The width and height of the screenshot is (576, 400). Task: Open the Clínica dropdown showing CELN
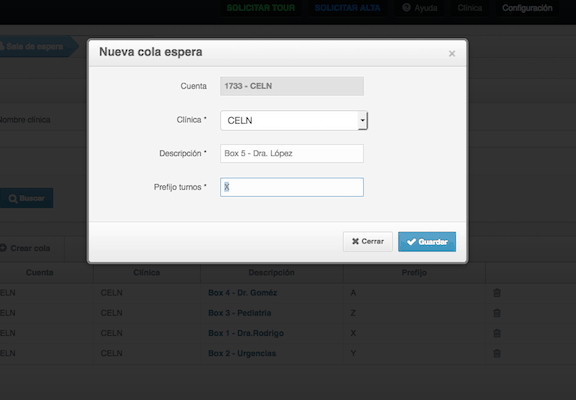[294, 120]
